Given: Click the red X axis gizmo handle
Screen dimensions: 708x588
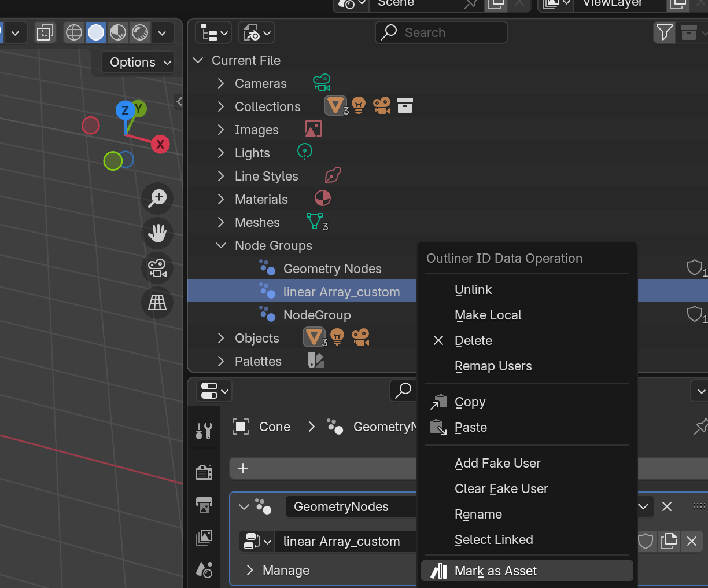Looking at the screenshot, I should 160,144.
